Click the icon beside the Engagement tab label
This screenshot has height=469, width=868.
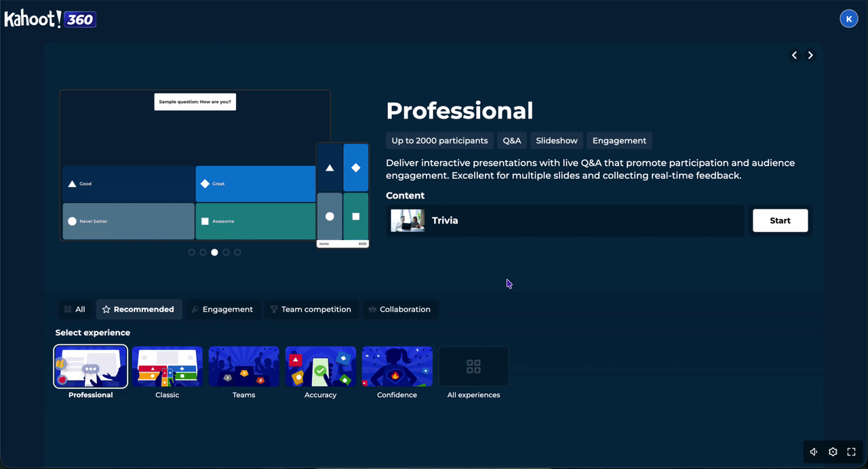(195, 309)
